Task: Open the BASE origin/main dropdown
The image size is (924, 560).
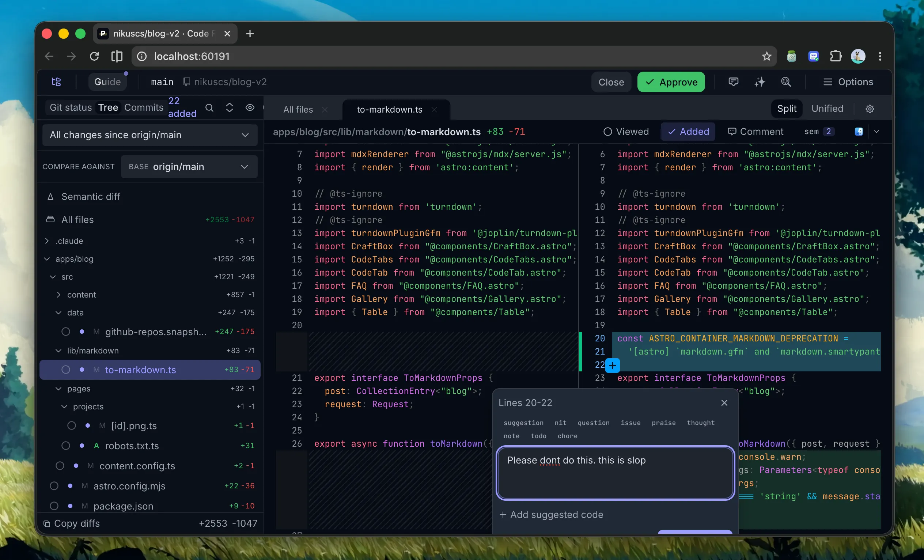Action: pos(189,167)
